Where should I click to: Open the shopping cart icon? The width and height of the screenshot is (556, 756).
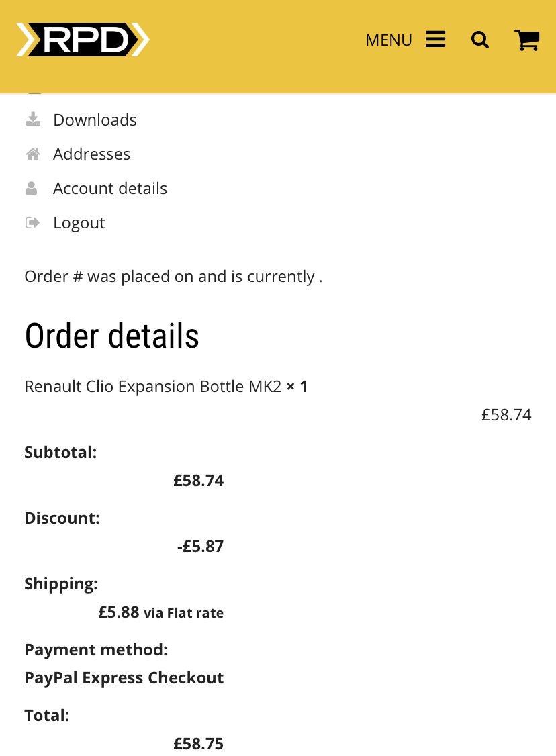[x=527, y=40]
